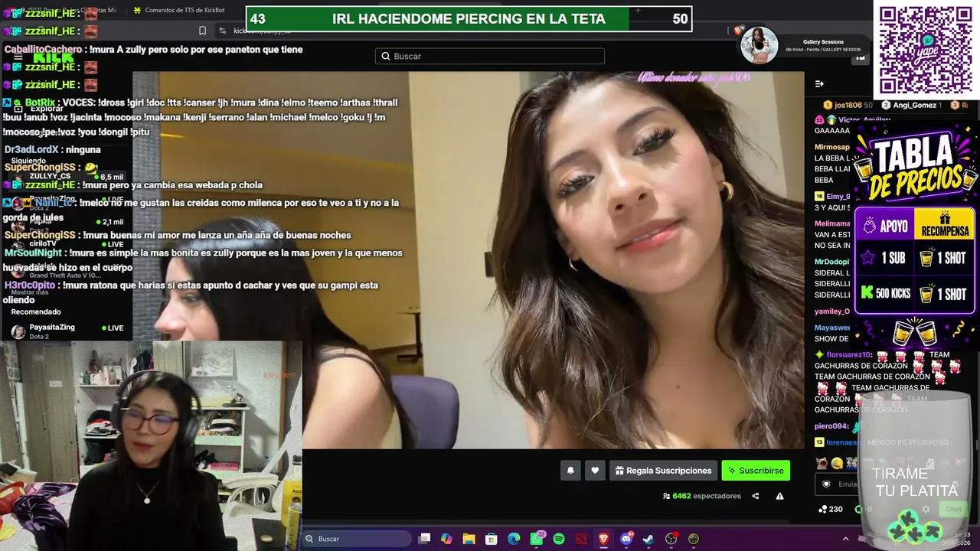Screen dimensions: 980x551
Task: Switch to the Brave browser taskbar icon
Action: point(603,539)
